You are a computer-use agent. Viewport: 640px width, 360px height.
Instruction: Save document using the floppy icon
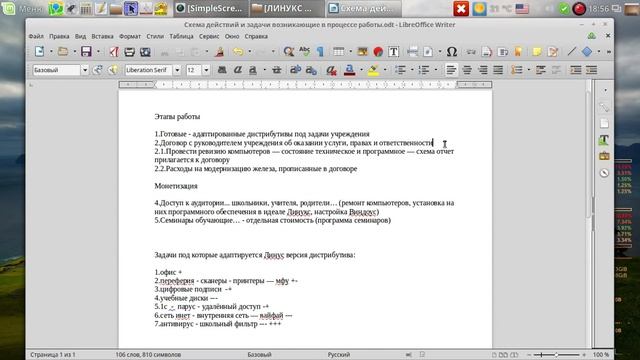pos(86,51)
